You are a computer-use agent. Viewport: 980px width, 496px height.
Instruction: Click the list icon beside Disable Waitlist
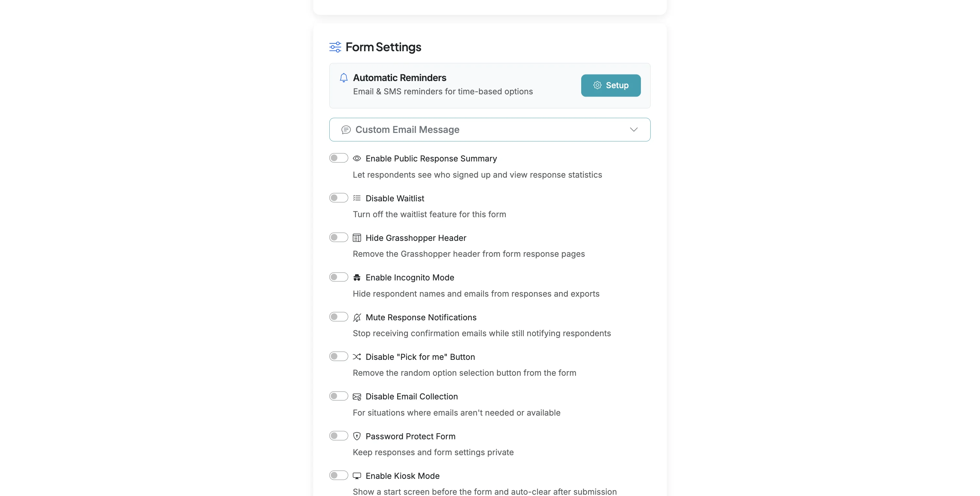357,198
